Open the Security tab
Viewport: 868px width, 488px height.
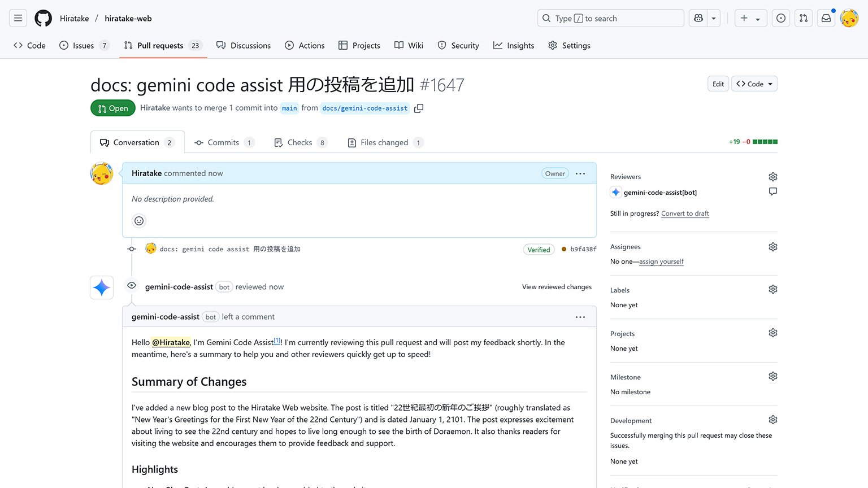coord(458,45)
